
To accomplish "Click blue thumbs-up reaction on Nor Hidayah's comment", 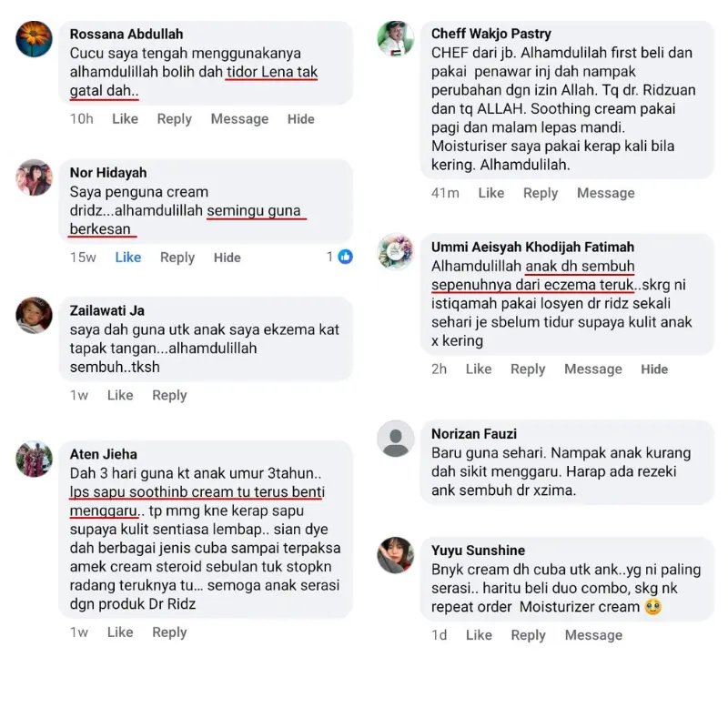I will tap(346, 257).
